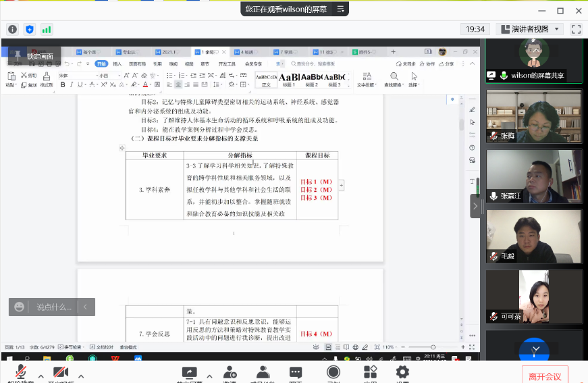Expand the screen viewing options menu
The image size is (588, 383).
click(341, 9)
